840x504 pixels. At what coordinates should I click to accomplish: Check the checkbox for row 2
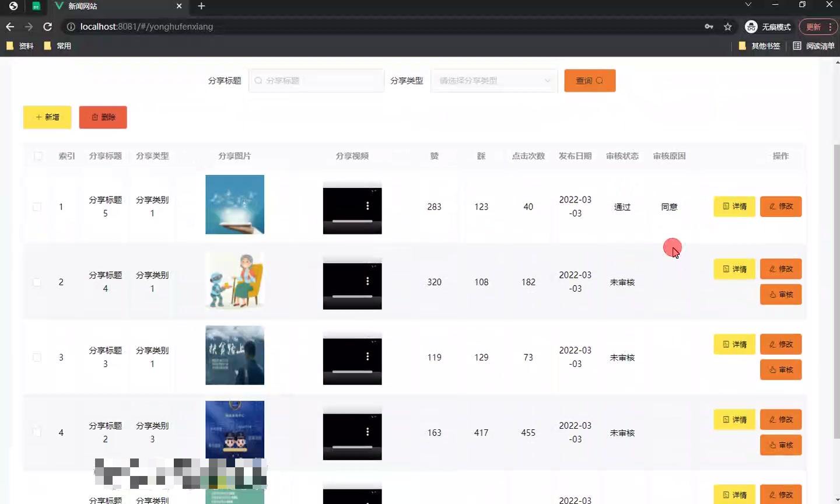coord(37,282)
